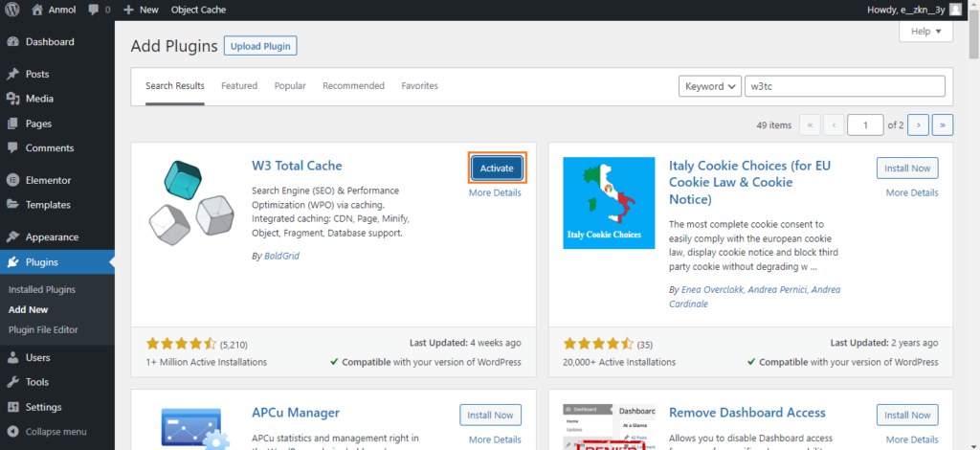
Task: Open Italy Cookie Choices plugin thumbnail
Action: coord(609,203)
